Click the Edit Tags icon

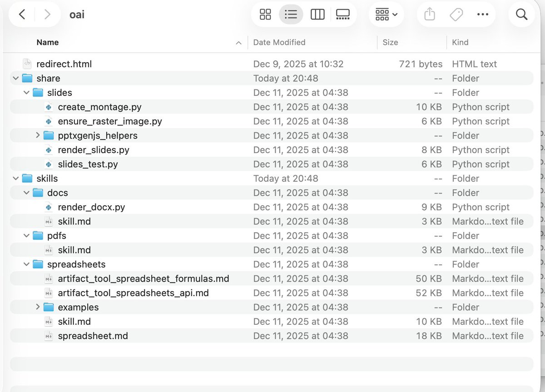tap(456, 15)
